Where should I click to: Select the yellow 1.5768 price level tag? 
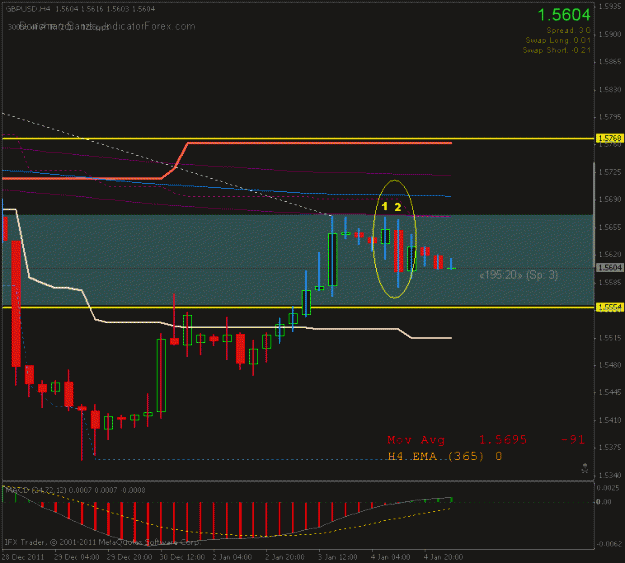tap(609, 138)
